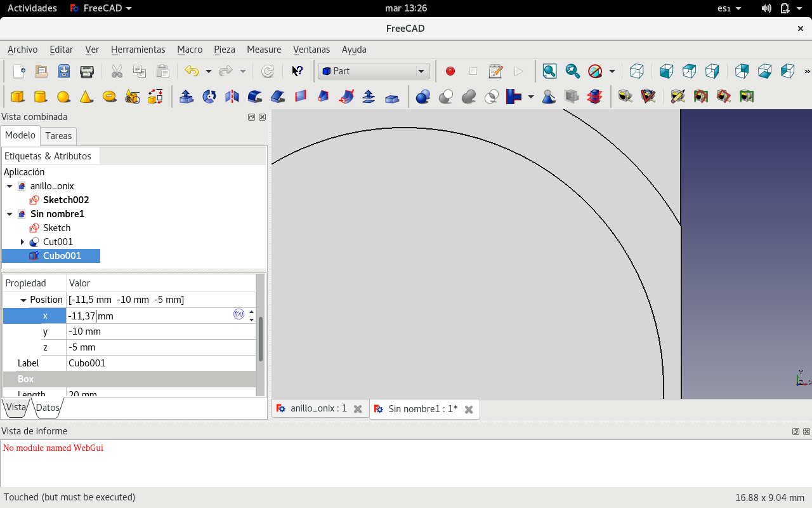This screenshot has width=812, height=508.
Task: Select the Extrude tool
Action: pyautogui.click(x=187, y=97)
